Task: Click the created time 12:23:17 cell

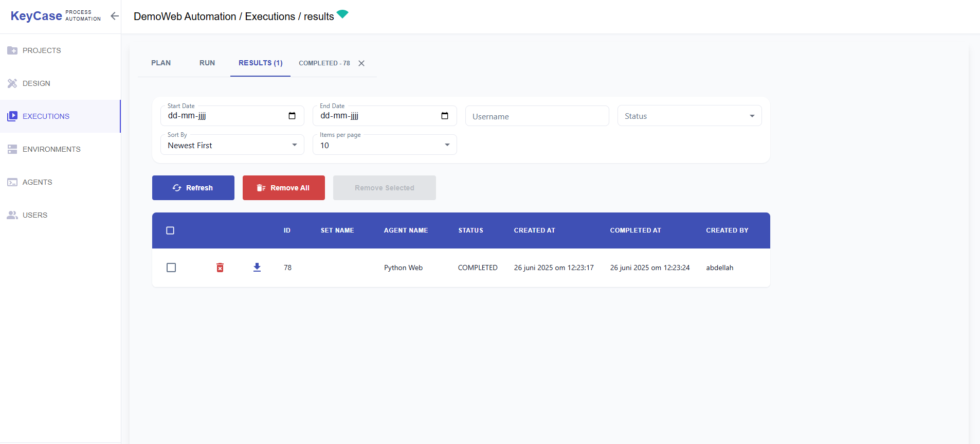Action: click(554, 268)
